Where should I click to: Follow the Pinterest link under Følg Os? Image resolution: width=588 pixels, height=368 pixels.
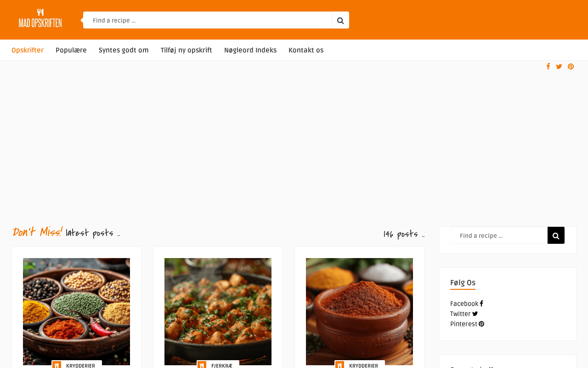click(x=467, y=324)
